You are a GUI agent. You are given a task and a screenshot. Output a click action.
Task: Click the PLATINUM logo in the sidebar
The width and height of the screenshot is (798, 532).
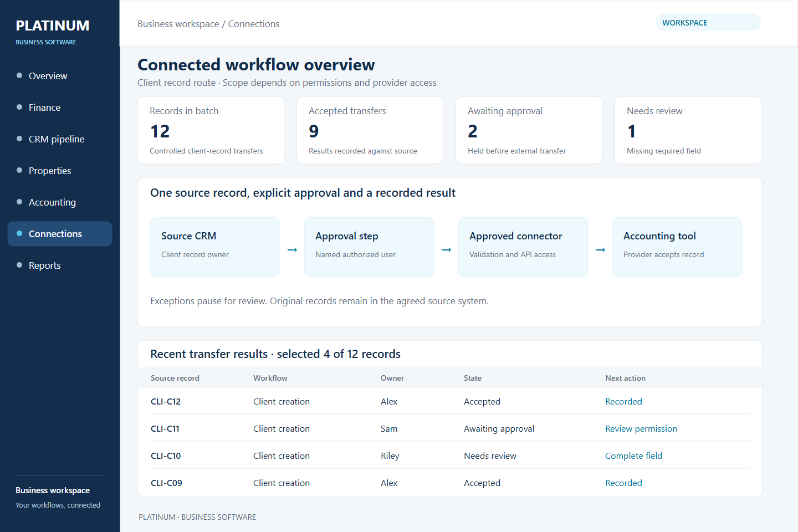[53, 26]
